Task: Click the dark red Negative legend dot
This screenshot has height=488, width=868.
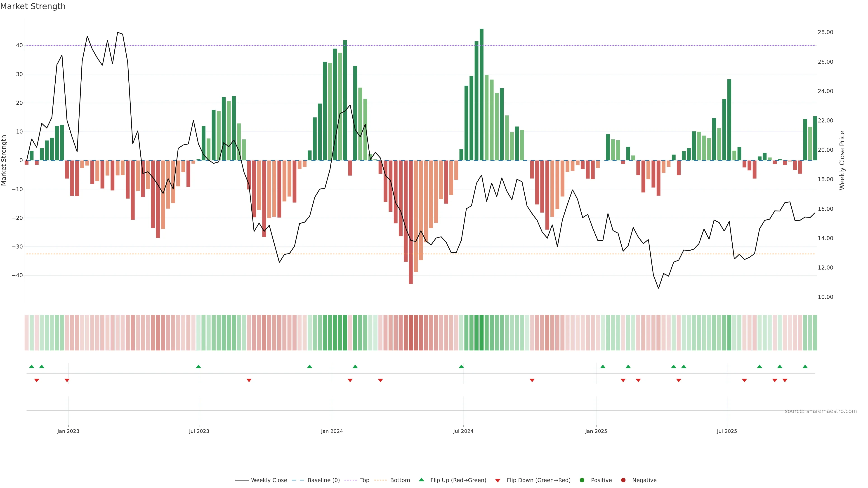Action: coord(623,480)
